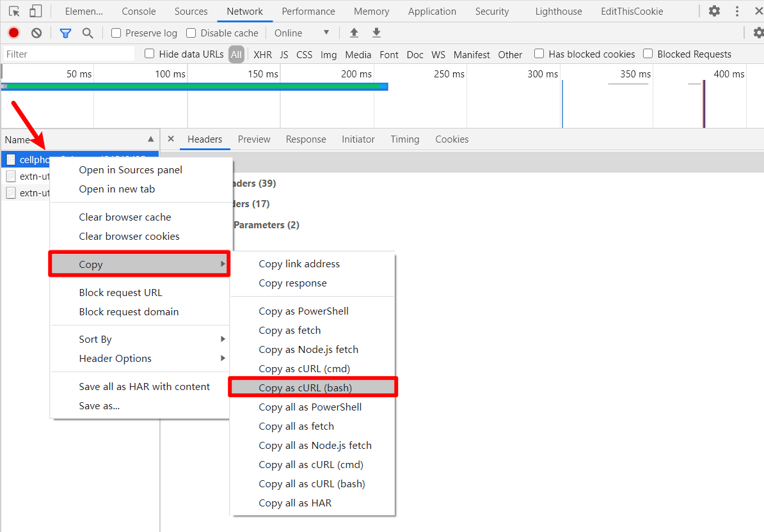Toggle the network filter funnel icon
This screenshot has width=764, height=532.
point(65,33)
